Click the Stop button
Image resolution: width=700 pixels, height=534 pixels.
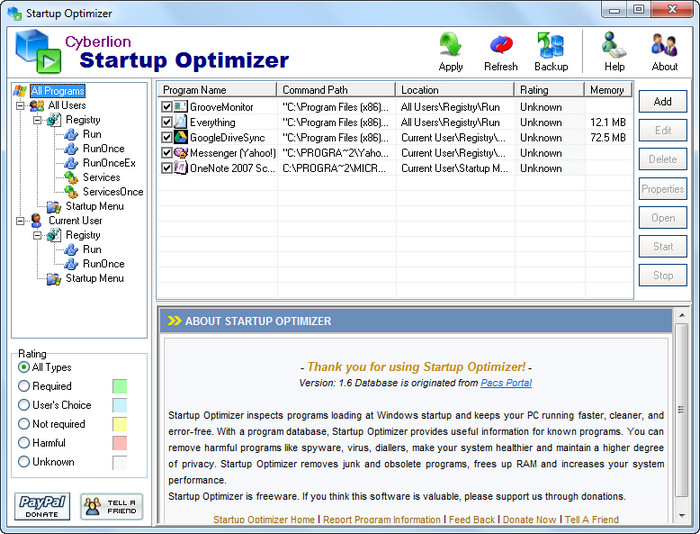(x=662, y=275)
